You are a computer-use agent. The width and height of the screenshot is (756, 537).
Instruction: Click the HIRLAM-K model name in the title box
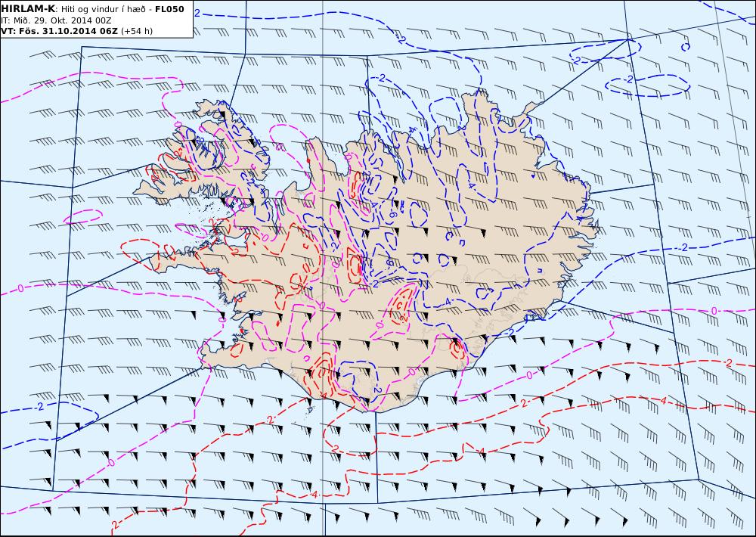point(28,9)
